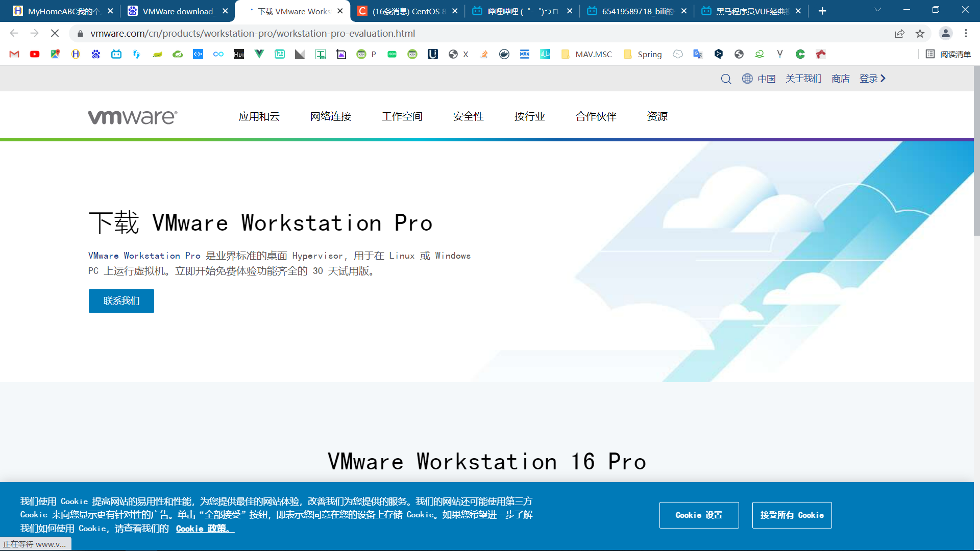
Task: Open the red bird bookmark icon
Action: click(821, 54)
